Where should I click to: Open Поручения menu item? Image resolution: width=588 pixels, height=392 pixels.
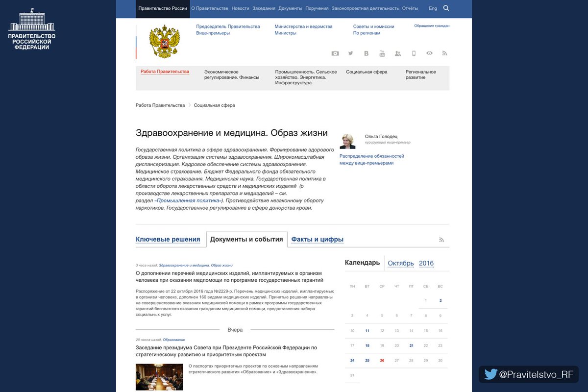pos(317,8)
